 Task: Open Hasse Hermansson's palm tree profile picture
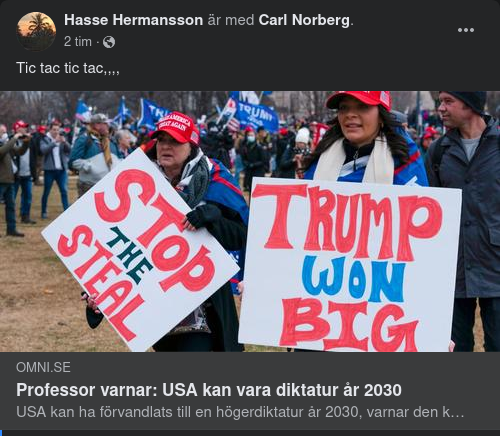click(x=36, y=31)
